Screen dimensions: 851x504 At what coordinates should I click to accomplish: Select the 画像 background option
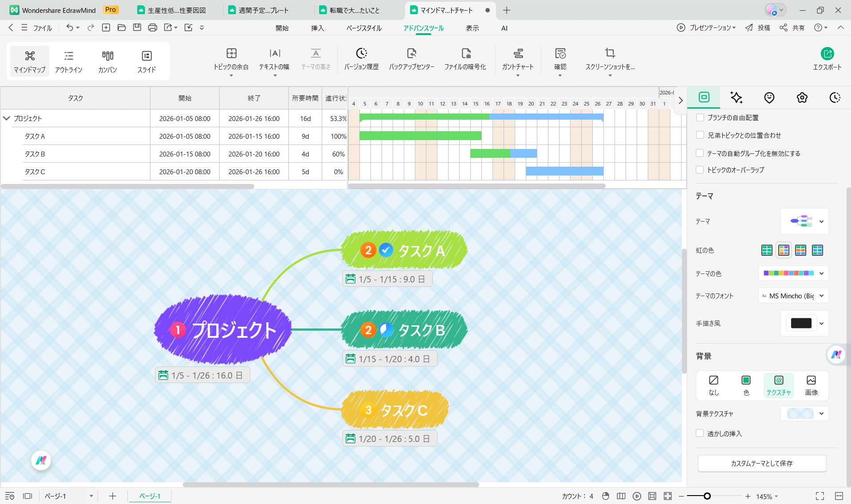coord(812,385)
